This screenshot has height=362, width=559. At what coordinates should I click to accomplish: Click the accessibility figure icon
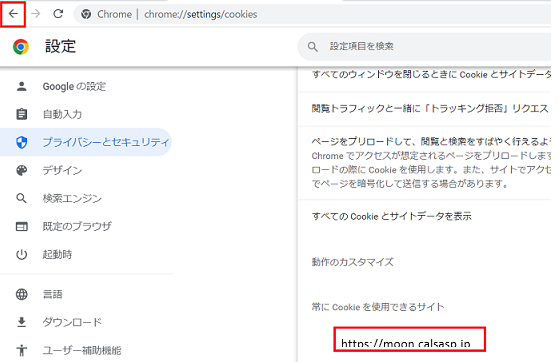pyautogui.click(x=21, y=350)
